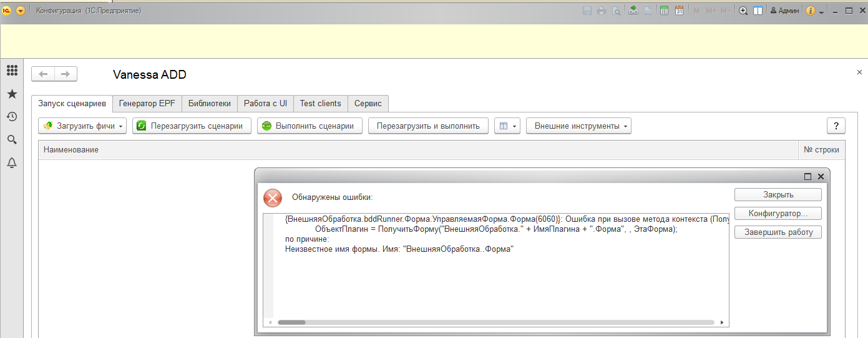Go forward with the right arrow

66,74
